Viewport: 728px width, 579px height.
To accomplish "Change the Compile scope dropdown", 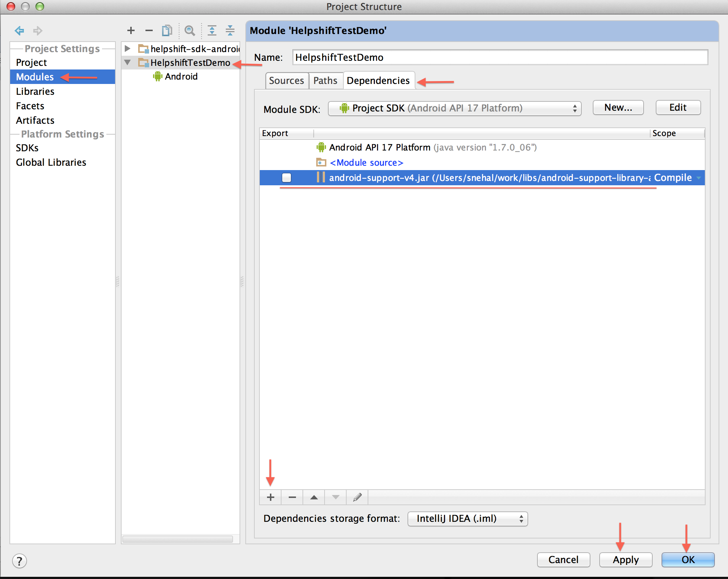I will pyautogui.click(x=698, y=178).
